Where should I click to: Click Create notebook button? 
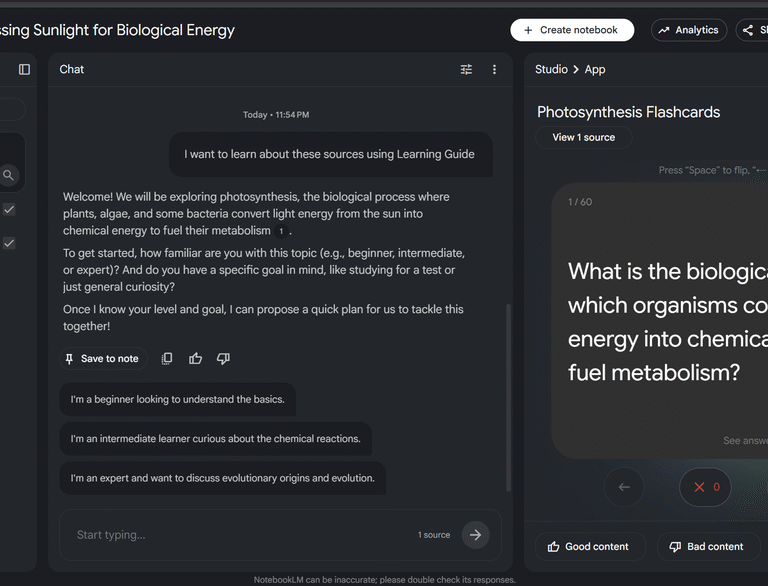click(572, 30)
